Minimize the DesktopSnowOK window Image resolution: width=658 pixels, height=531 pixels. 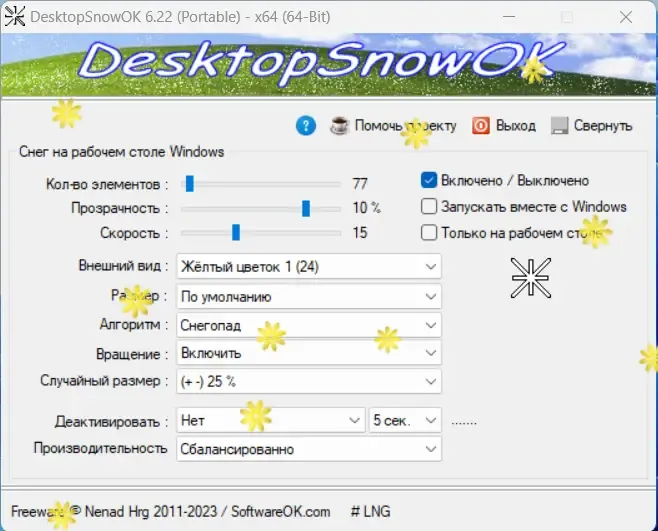pos(509,17)
